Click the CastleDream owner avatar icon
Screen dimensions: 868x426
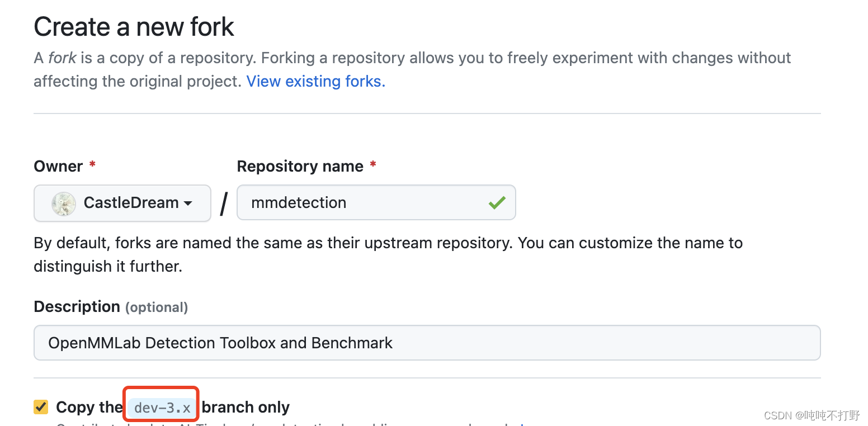click(x=64, y=203)
